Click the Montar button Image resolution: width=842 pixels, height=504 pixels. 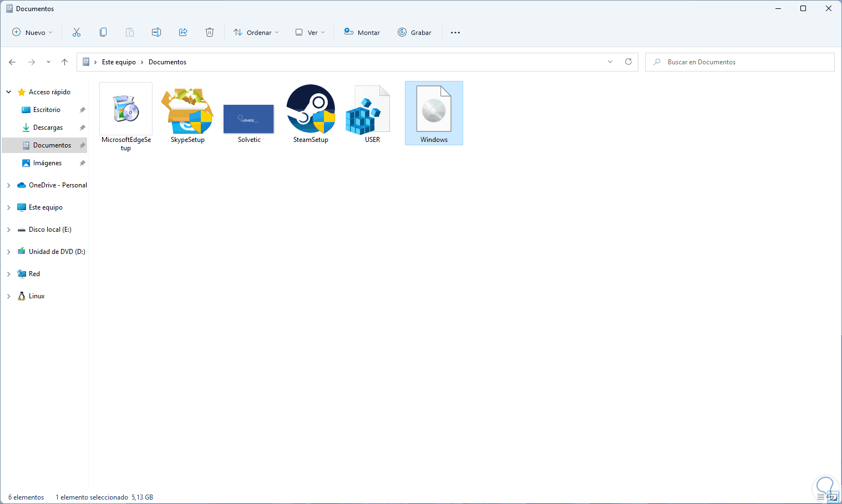362,33
